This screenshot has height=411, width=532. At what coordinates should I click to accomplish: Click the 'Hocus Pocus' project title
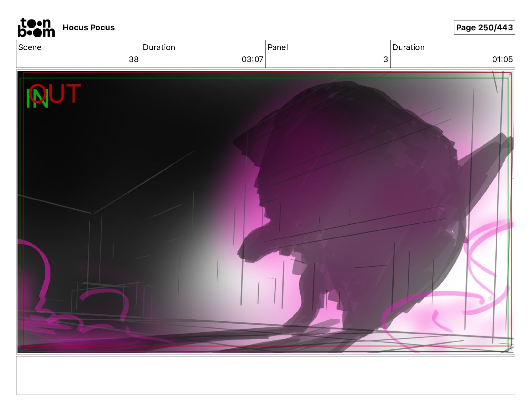click(x=89, y=28)
